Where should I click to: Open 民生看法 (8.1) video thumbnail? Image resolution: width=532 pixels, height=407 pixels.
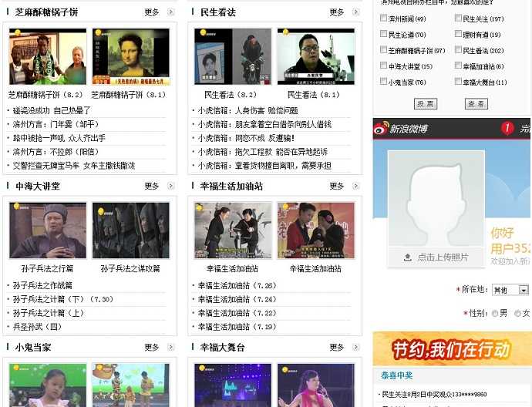coord(316,56)
